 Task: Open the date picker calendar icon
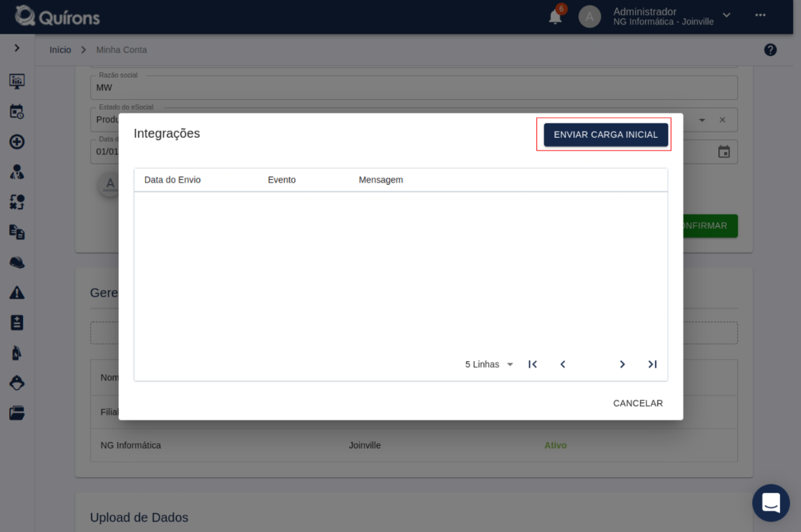tap(724, 152)
